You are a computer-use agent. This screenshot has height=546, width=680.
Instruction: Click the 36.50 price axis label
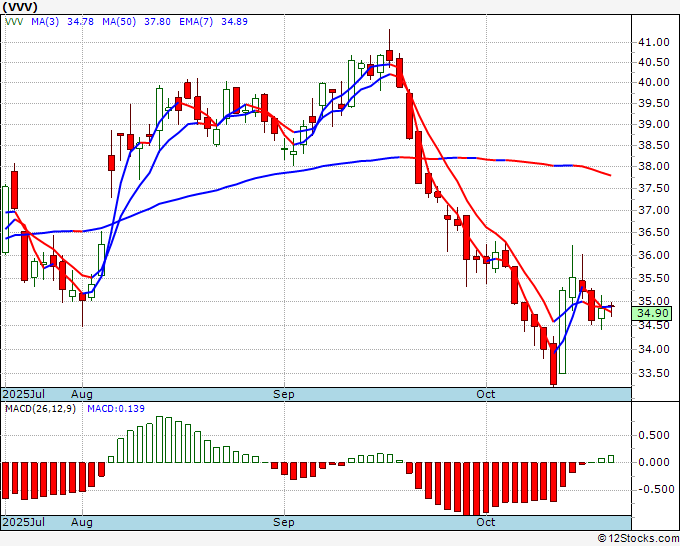click(x=654, y=232)
